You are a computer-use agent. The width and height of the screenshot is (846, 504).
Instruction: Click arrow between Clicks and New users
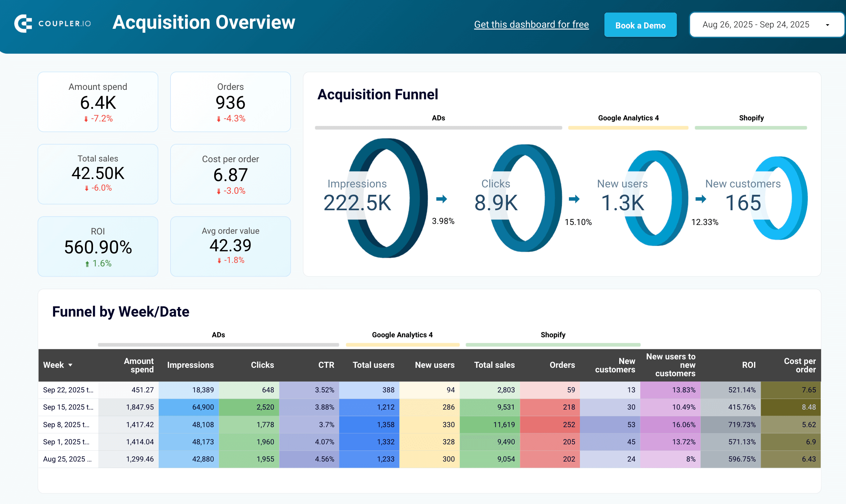(x=574, y=199)
